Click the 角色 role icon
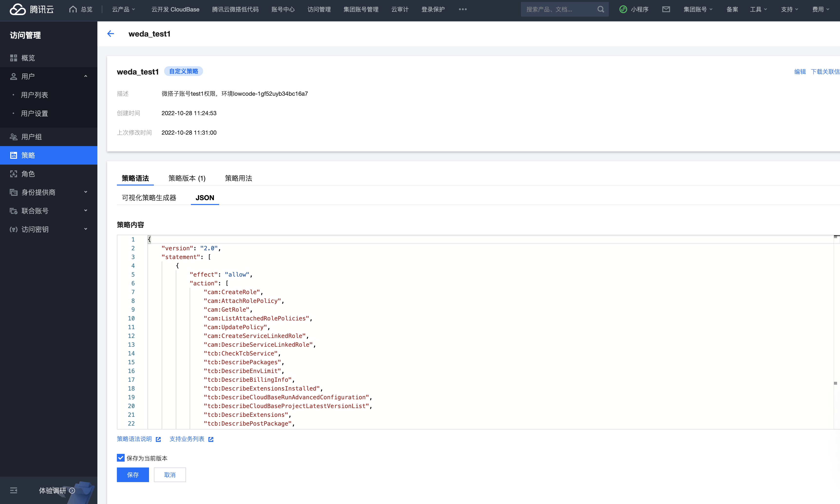Image resolution: width=840 pixels, height=504 pixels. click(x=14, y=174)
